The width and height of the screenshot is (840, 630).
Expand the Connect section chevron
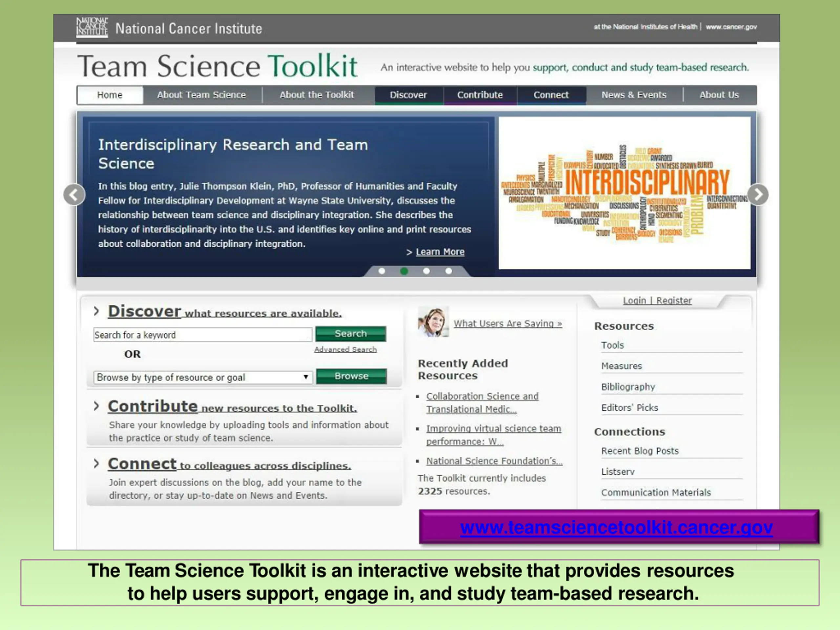click(96, 463)
